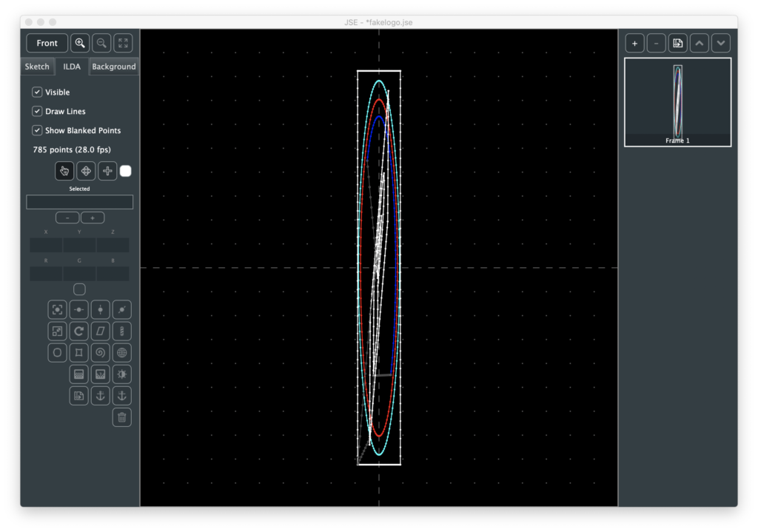This screenshot has height=532, width=758.
Task: Click the fit-to-screen expand icon
Action: tap(123, 43)
